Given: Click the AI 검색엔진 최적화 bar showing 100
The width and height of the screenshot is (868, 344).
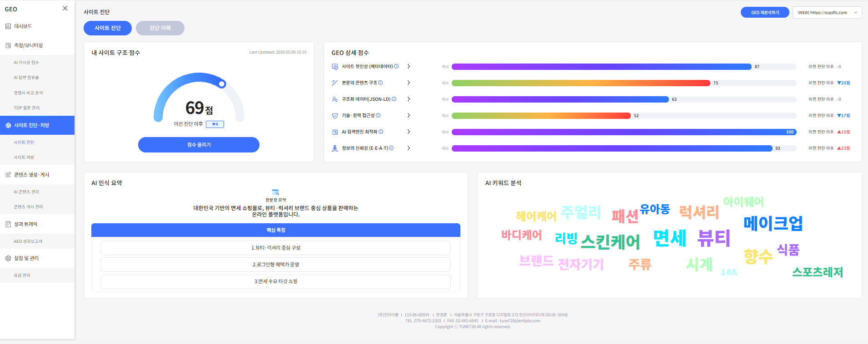Looking at the screenshot, I should (x=624, y=132).
